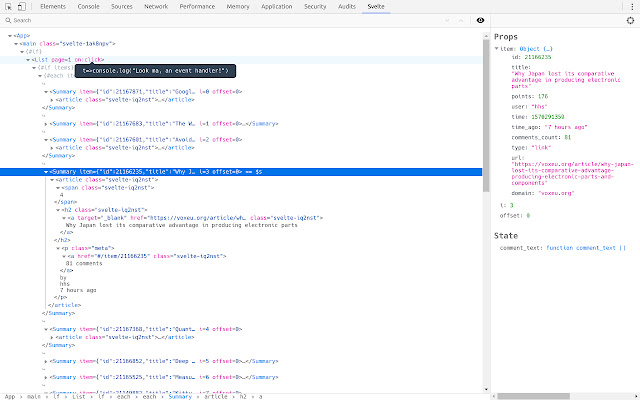Expand the Summary node with id 21165525

(x=46, y=378)
